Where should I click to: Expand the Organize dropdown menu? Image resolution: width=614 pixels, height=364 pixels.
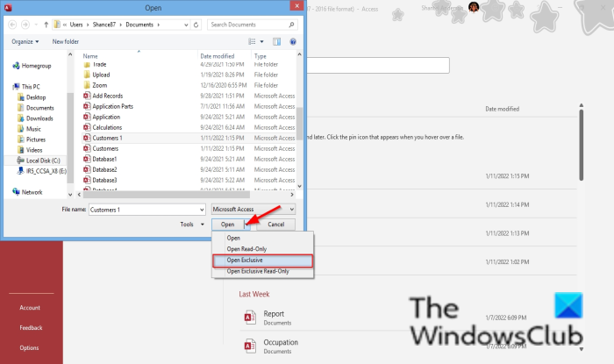pyautogui.click(x=25, y=41)
